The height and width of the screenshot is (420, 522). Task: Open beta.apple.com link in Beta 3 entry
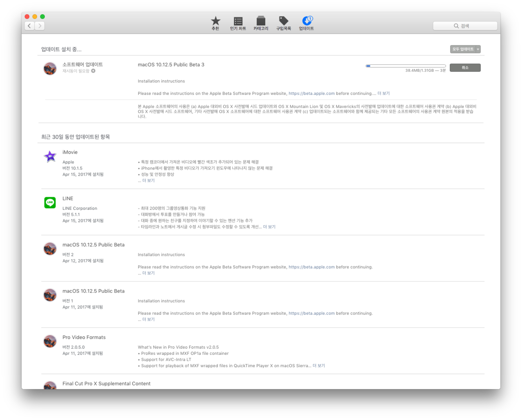(x=312, y=94)
